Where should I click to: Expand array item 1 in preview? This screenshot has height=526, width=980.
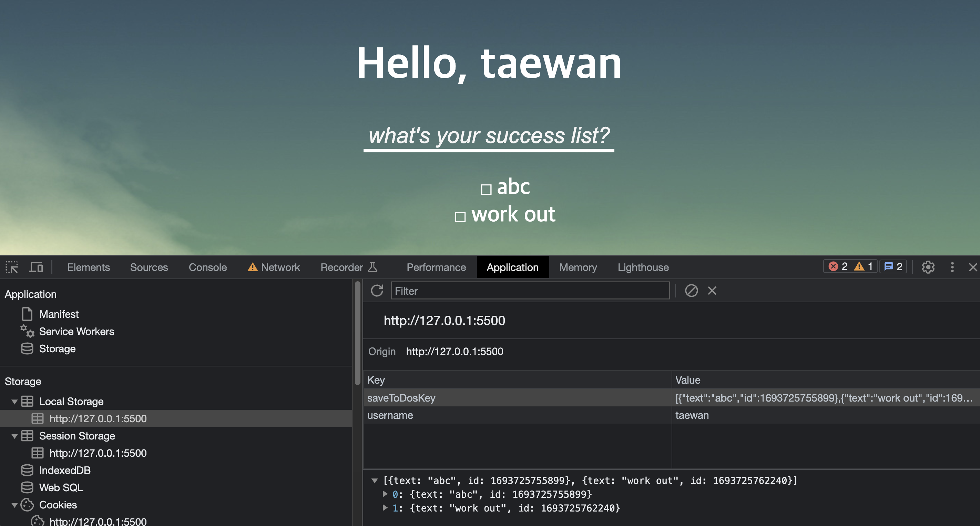[385, 508]
